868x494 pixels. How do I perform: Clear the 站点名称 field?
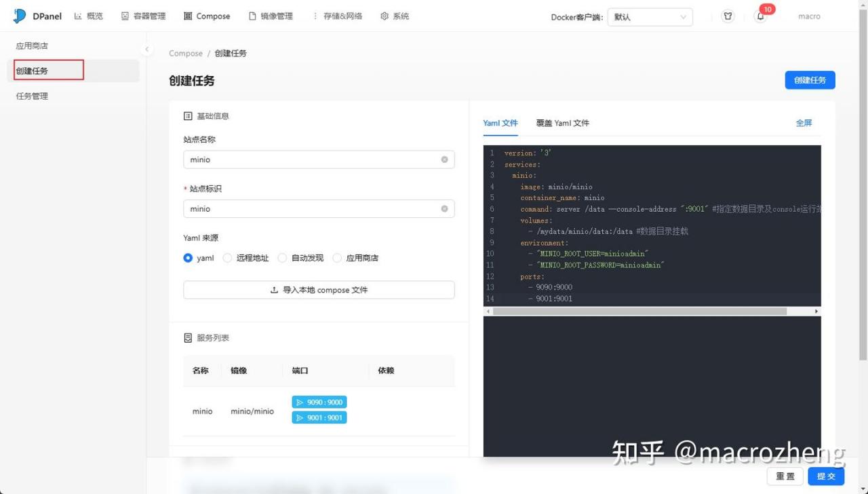[x=444, y=159]
